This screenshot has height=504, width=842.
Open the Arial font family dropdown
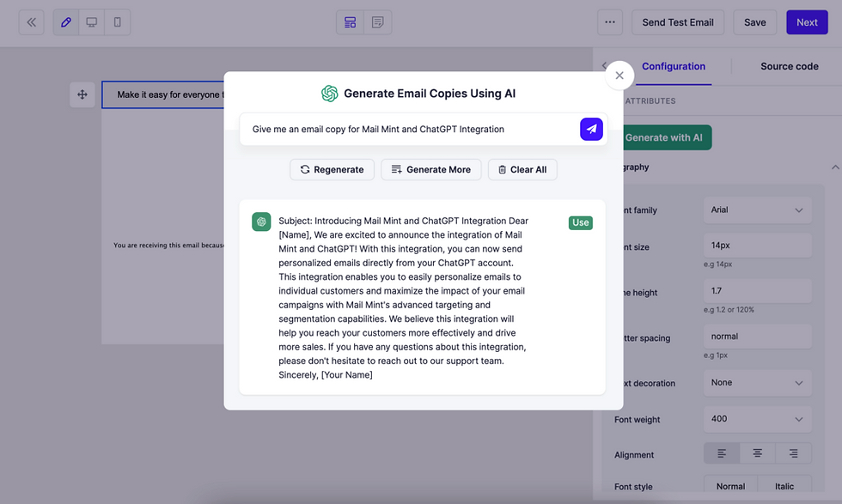coord(757,209)
